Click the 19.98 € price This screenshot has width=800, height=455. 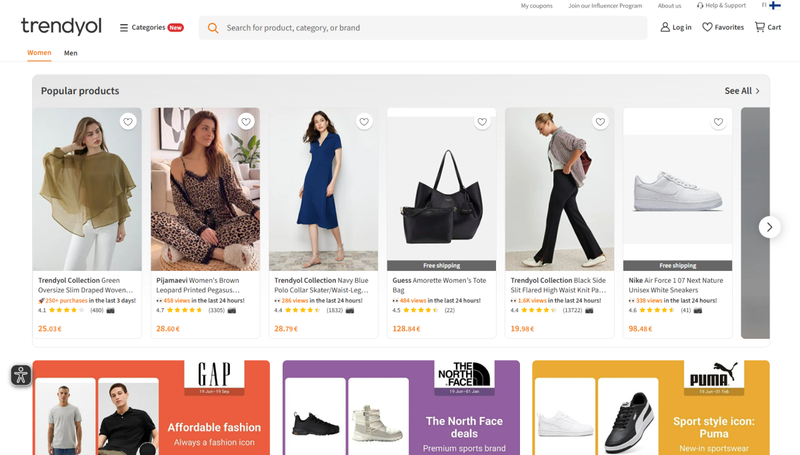(x=522, y=329)
